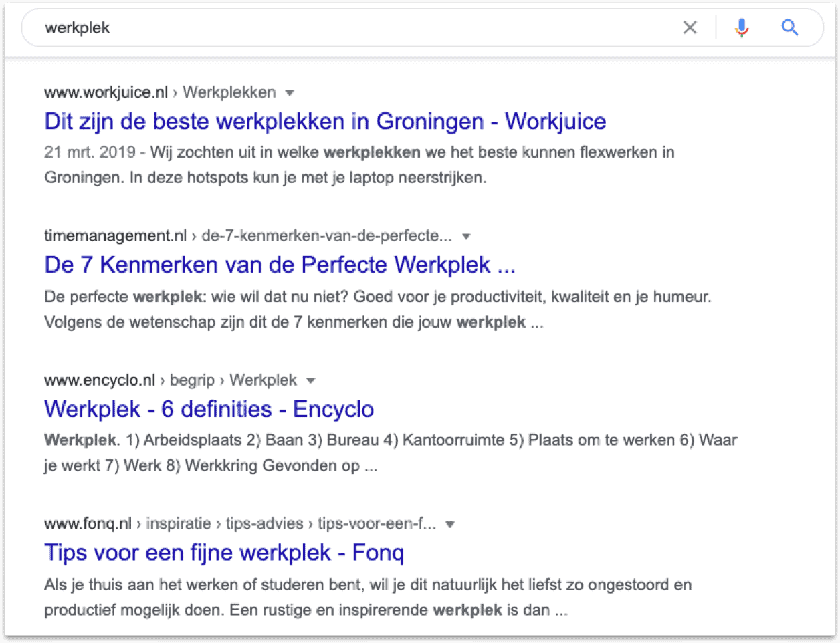Open 'De 7 Kenmerken van de Perfecte Werkplek' result

click(280, 265)
